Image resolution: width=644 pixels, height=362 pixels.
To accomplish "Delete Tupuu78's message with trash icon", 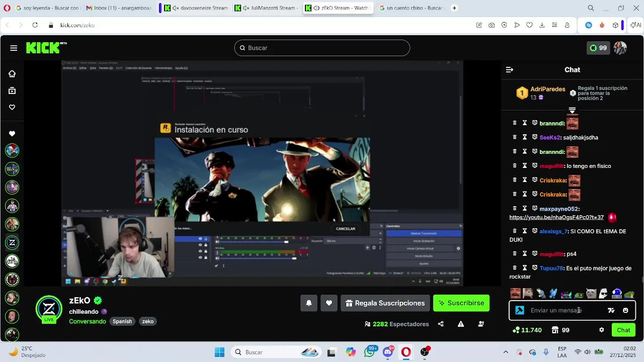I will 515,268.
